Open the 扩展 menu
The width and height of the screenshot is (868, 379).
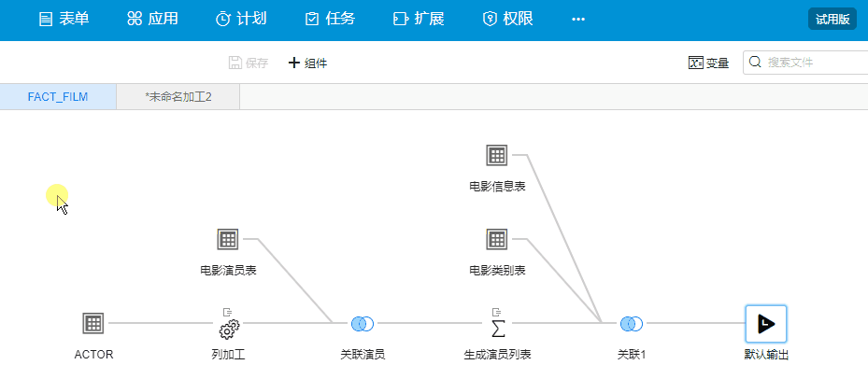click(x=419, y=19)
